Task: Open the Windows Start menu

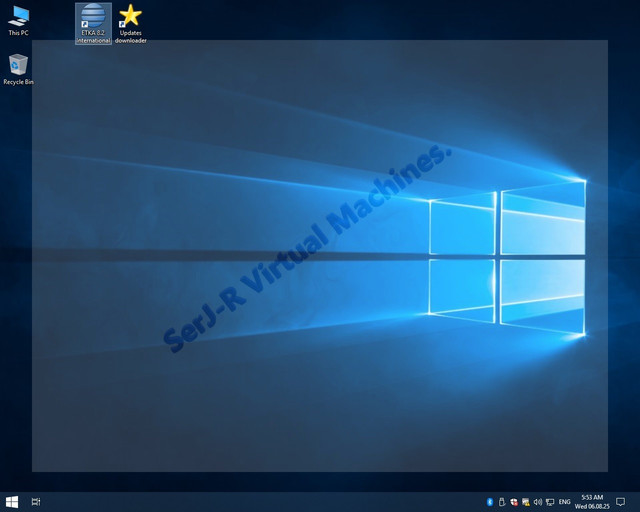Action: point(12,502)
